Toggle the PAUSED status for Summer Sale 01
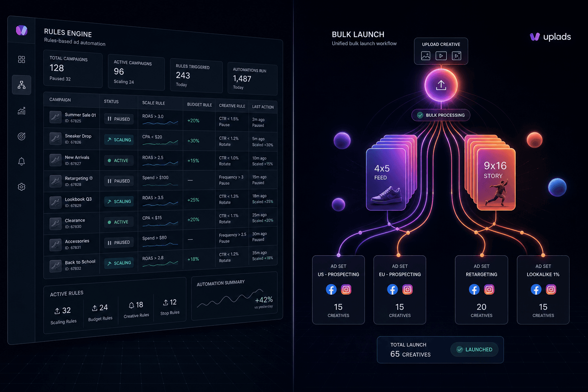This screenshot has height=392, width=588. coord(119,119)
